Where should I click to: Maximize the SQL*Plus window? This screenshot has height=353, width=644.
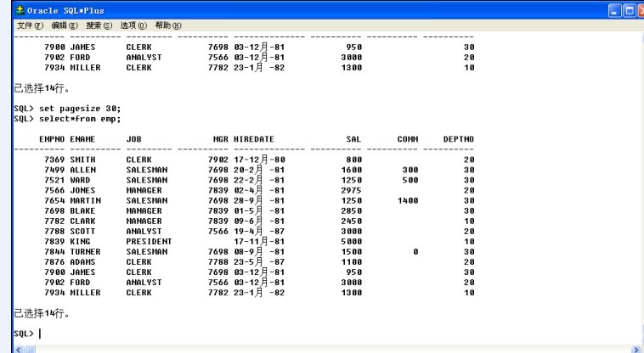[629, 11]
